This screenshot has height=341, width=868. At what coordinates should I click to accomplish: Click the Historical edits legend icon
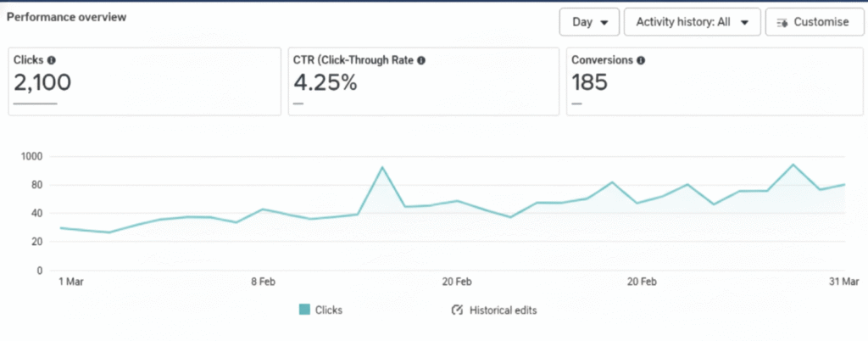(x=456, y=310)
